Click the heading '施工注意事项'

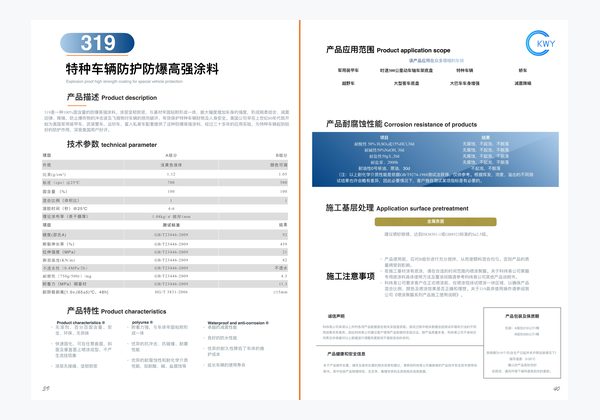(x=350, y=276)
